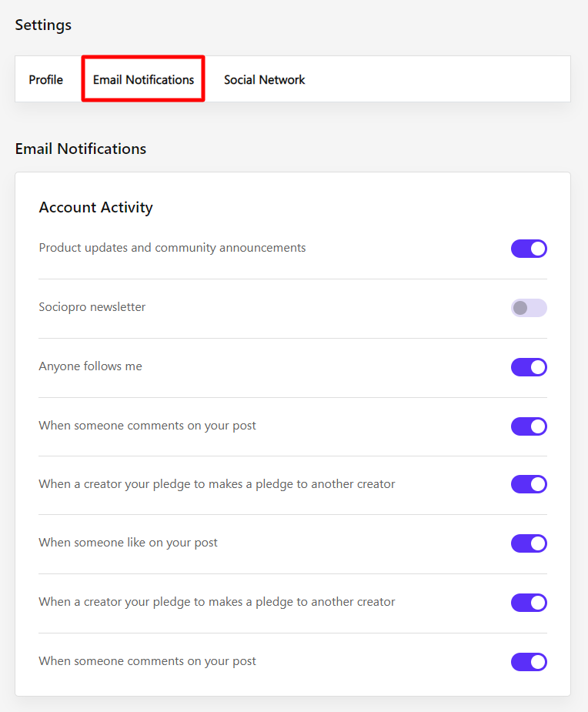The image size is (588, 712).
Task: Toggle the first creator pledge notification switch
Action: (529, 484)
